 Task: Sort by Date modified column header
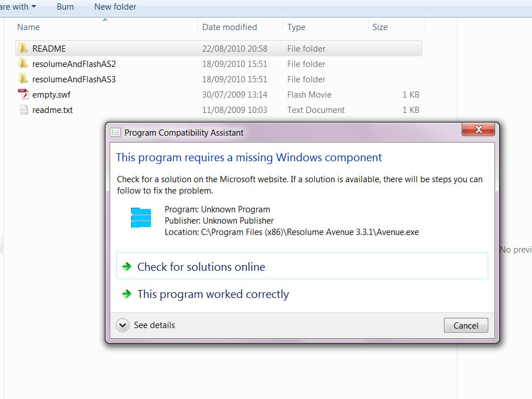pos(240,27)
